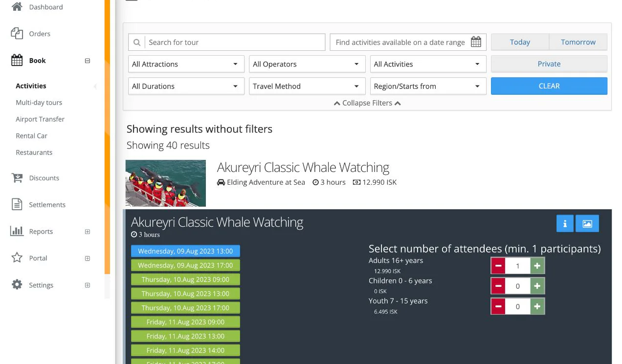Screen dimensions: 622x364
Task: Select Friday 11.Aug 2023 09:00 slot
Action: pos(185,322)
